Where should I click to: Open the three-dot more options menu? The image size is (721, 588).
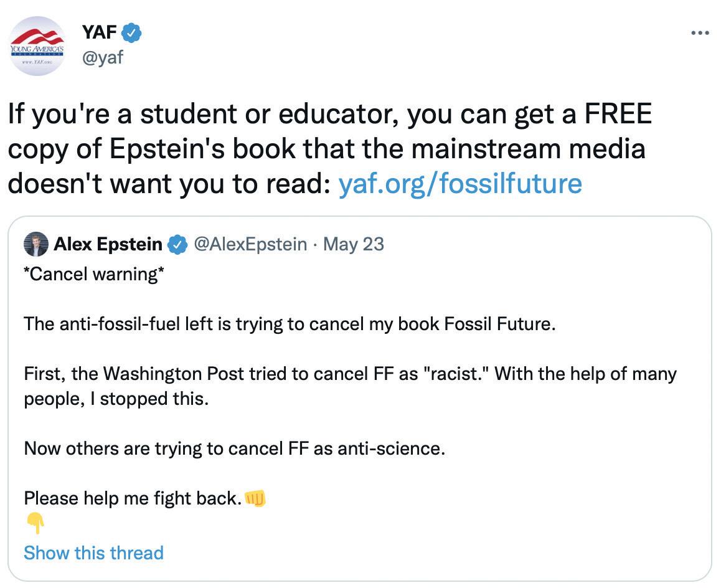[700, 32]
